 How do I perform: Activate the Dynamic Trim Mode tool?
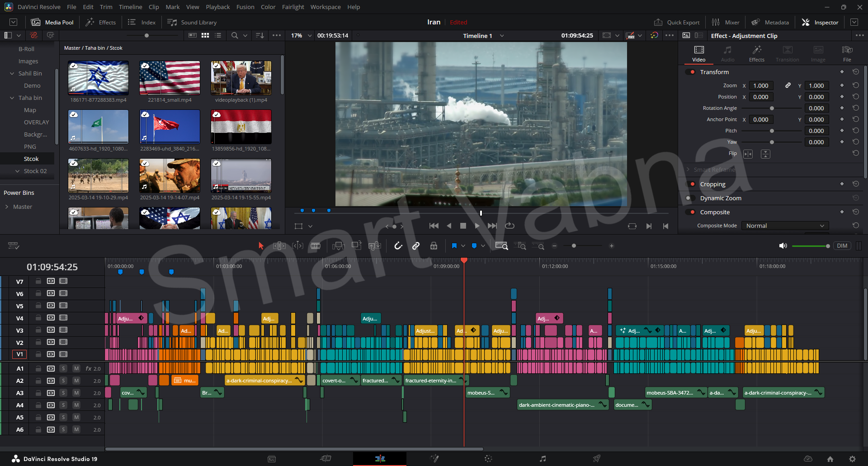pyautogui.click(x=298, y=246)
